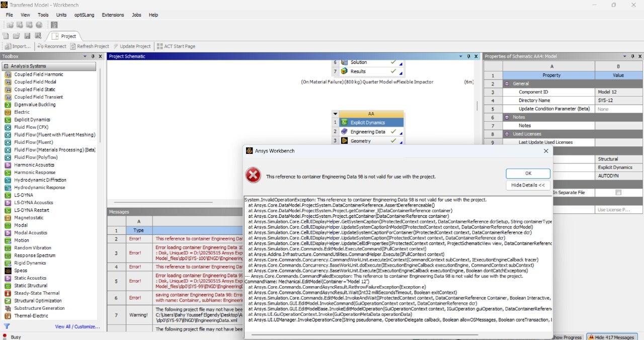Click the Fluid Flow (Fluent) icon

coord(8,142)
